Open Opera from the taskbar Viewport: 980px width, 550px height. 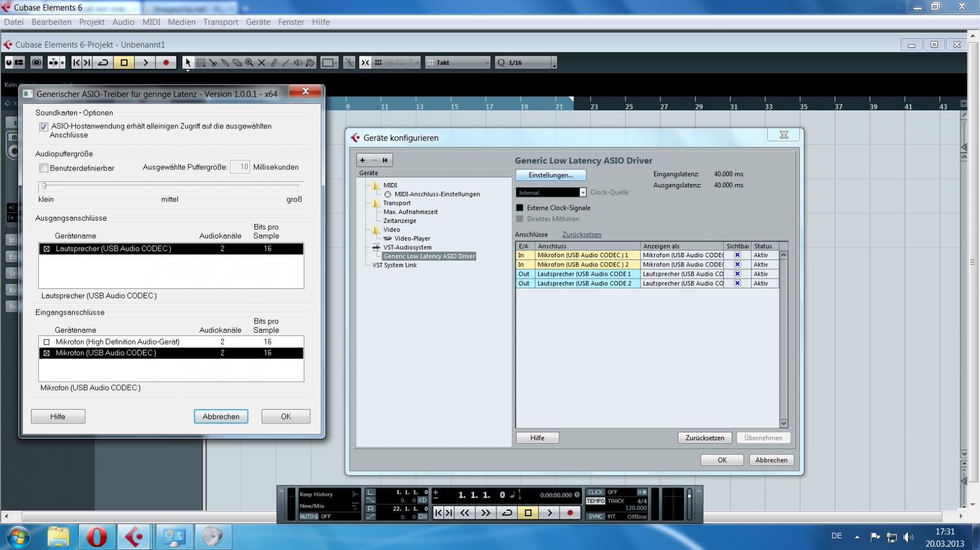[97, 537]
